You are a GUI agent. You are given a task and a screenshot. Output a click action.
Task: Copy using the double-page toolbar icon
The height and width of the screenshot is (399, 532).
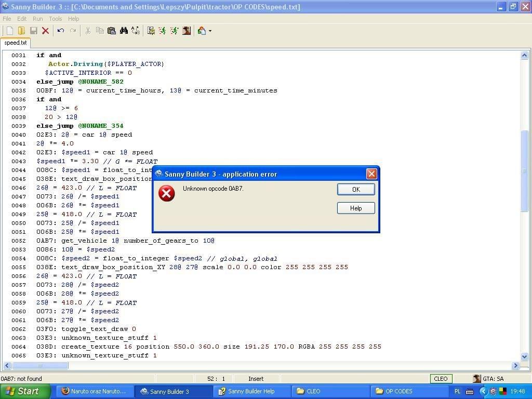[x=100, y=31]
